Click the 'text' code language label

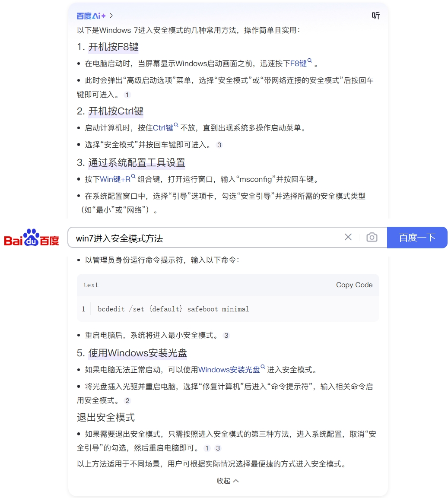91,285
